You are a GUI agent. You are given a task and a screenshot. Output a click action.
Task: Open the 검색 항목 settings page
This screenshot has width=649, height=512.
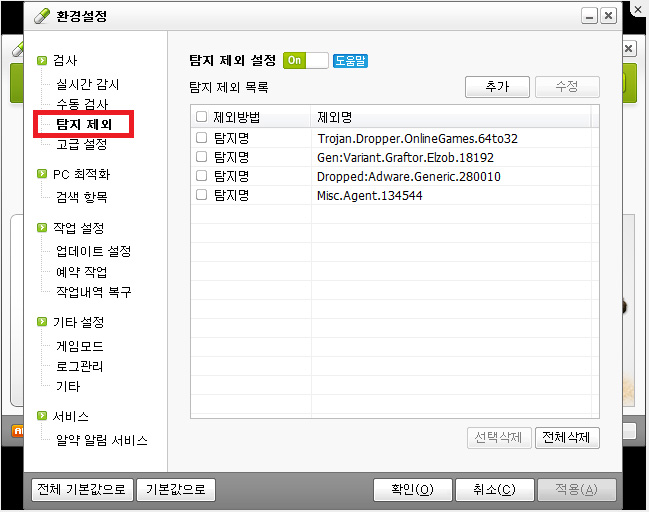point(82,197)
